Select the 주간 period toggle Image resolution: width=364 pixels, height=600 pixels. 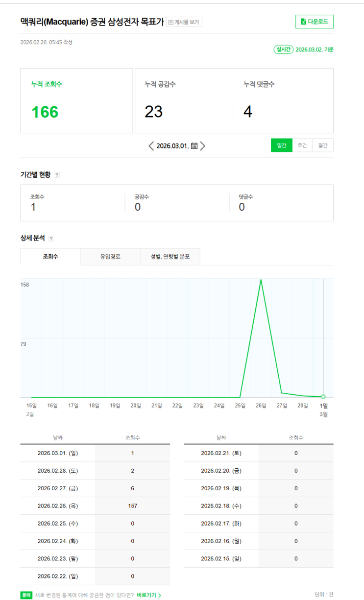tap(302, 145)
